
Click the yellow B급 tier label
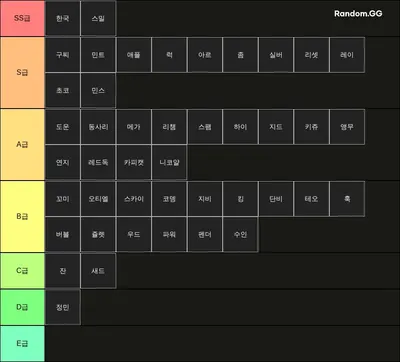click(22, 217)
